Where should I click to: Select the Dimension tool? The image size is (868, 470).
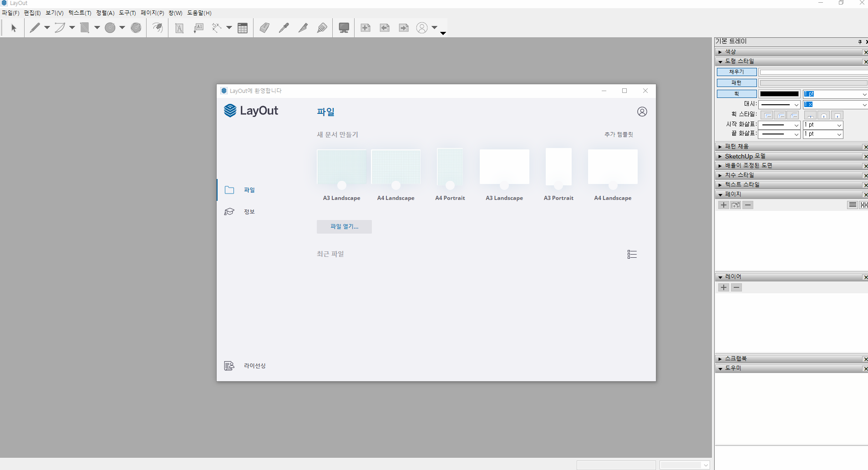[217, 28]
